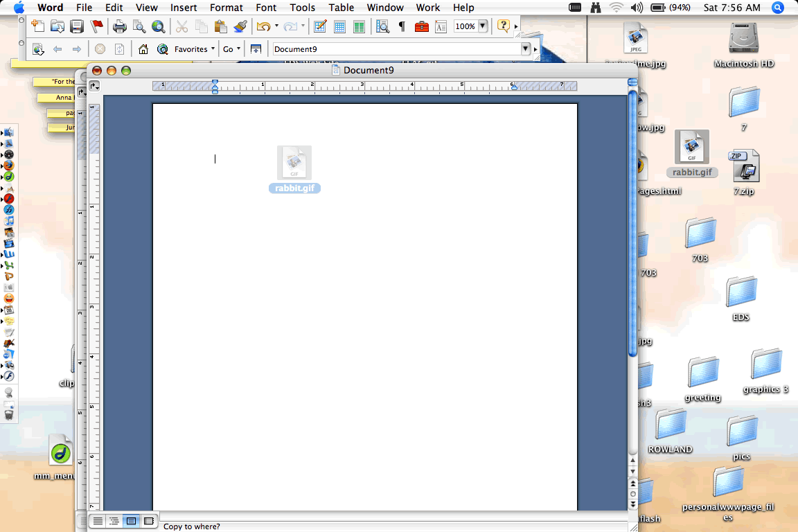Click the Search the Web icon
The height and width of the screenshot is (532, 798).
pyautogui.click(x=157, y=26)
